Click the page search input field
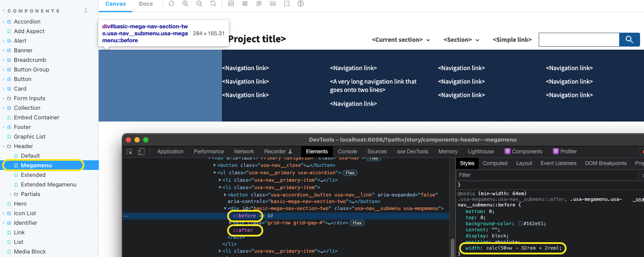 [x=579, y=40]
